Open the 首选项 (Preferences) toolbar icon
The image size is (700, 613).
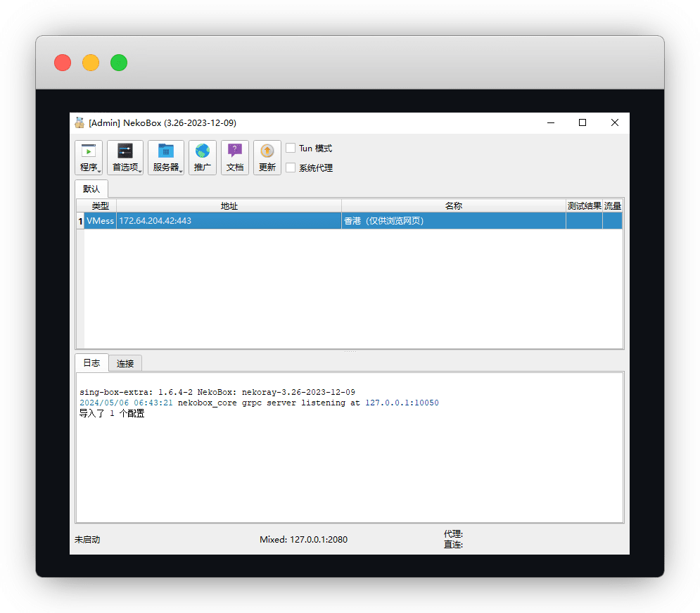(125, 151)
